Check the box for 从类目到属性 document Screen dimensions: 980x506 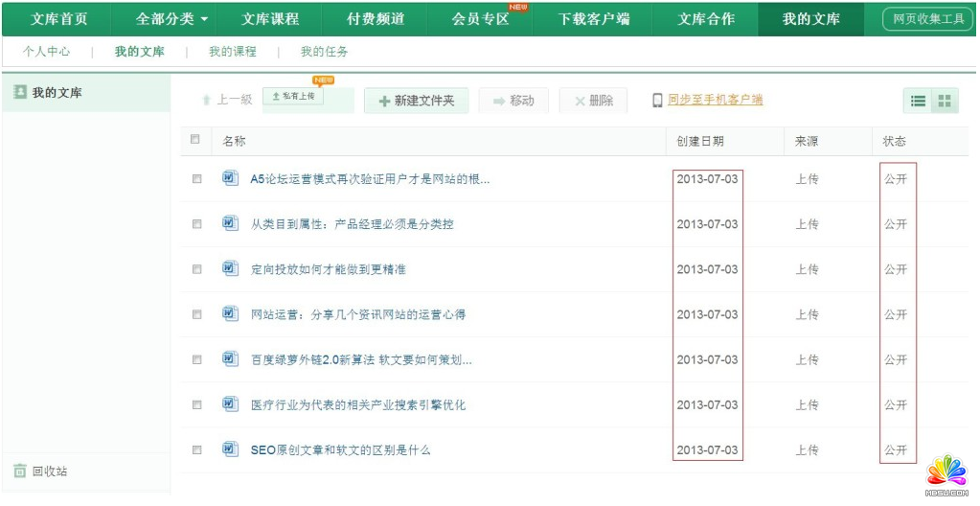(x=196, y=224)
